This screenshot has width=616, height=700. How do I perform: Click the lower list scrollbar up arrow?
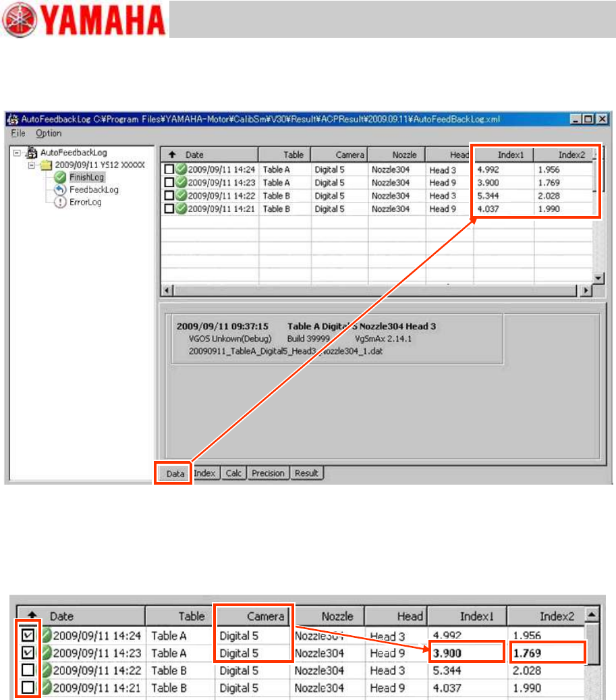(592, 615)
